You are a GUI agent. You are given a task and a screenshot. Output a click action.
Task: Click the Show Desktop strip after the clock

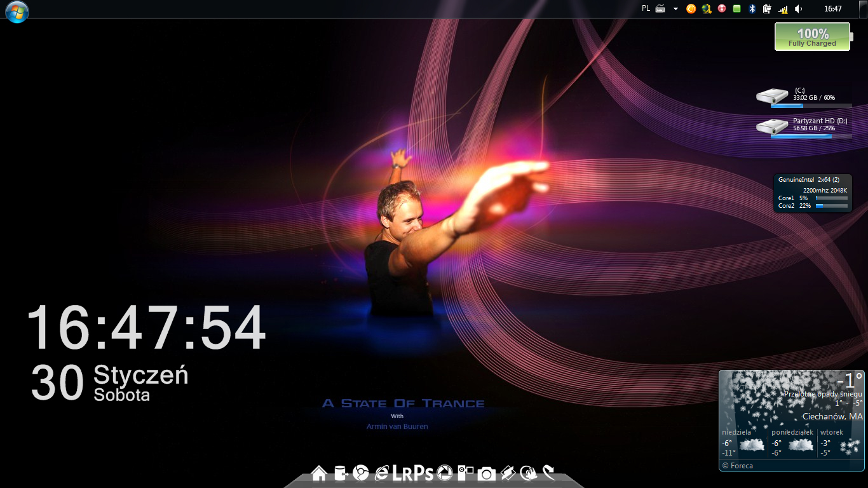click(x=864, y=9)
